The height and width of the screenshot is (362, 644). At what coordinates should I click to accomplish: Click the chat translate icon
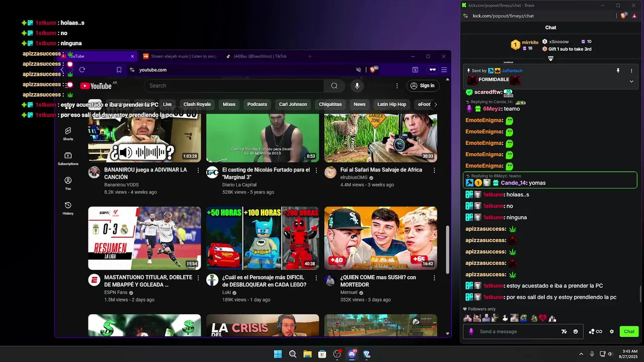point(564,331)
